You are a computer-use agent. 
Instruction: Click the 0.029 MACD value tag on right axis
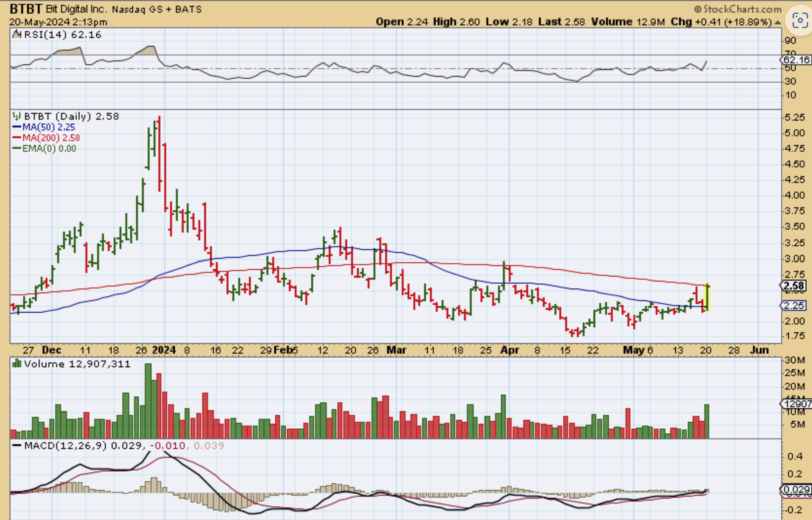point(796,489)
